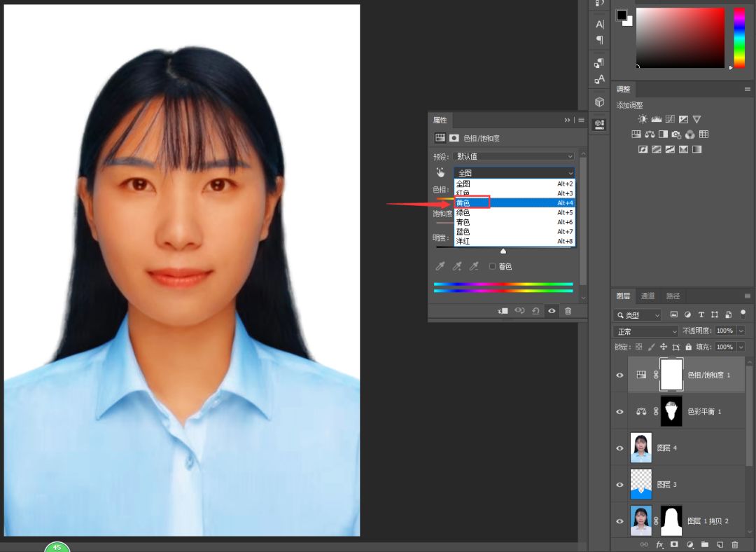Switch to the 路径 tab

click(673, 296)
